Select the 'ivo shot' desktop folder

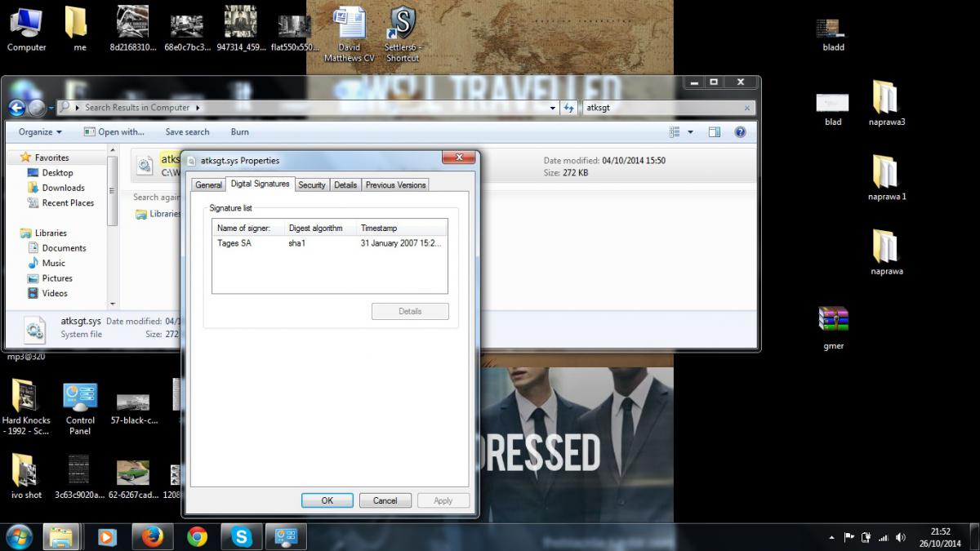click(x=26, y=476)
